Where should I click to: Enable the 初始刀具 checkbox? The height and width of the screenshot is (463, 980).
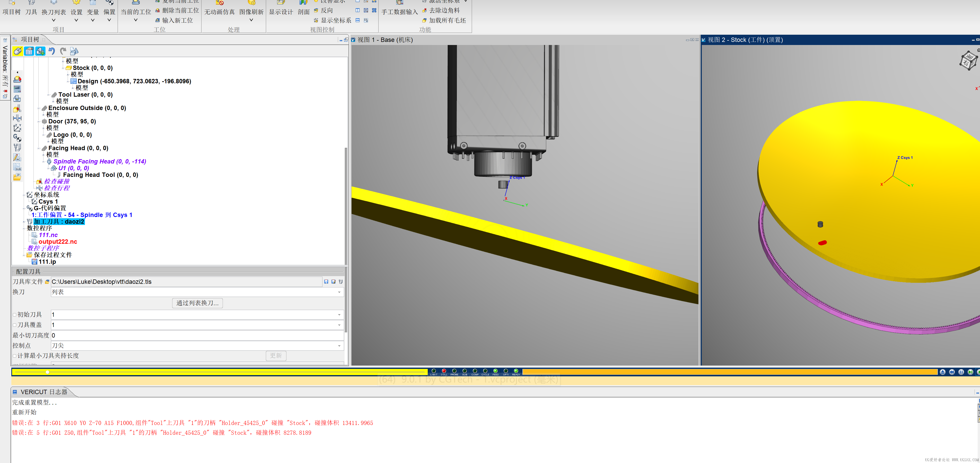(x=15, y=315)
